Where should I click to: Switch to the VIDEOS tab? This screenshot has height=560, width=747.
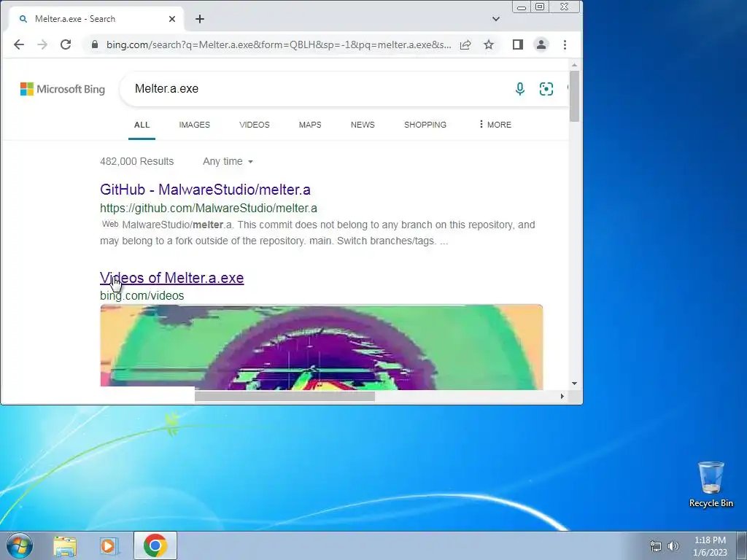coord(255,125)
